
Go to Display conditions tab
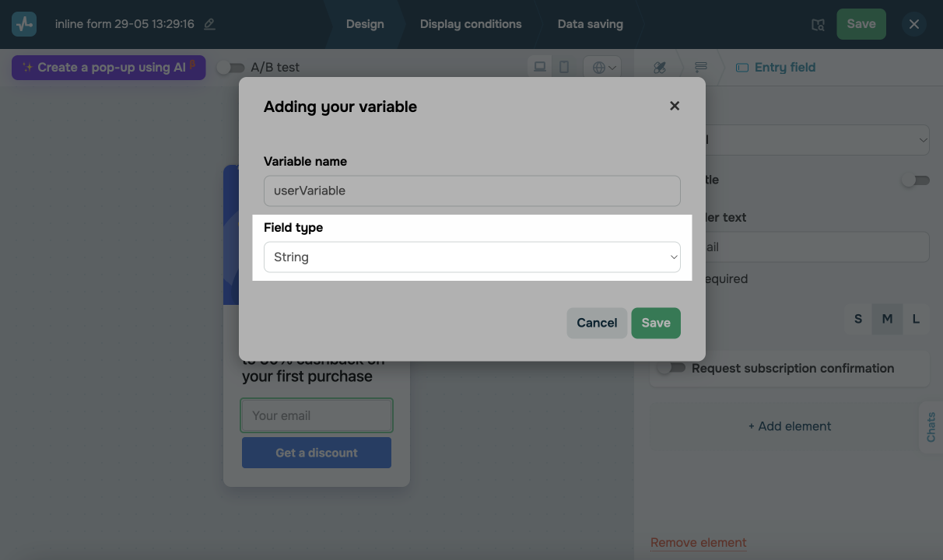tap(471, 24)
